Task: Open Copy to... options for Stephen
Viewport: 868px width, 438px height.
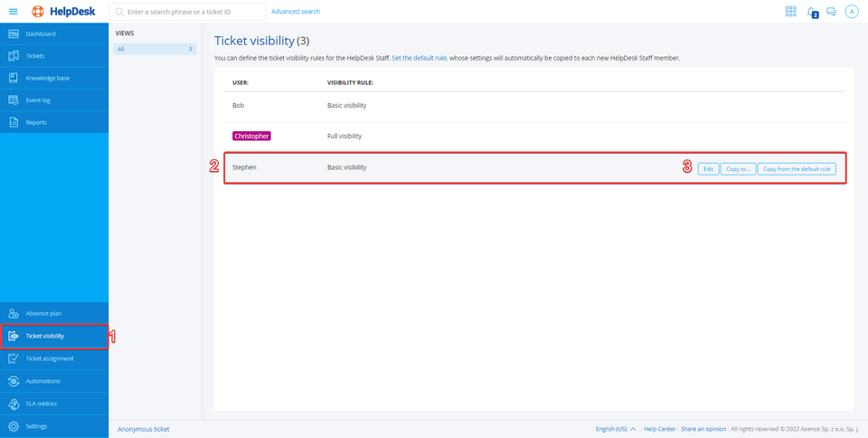Action: point(738,168)
